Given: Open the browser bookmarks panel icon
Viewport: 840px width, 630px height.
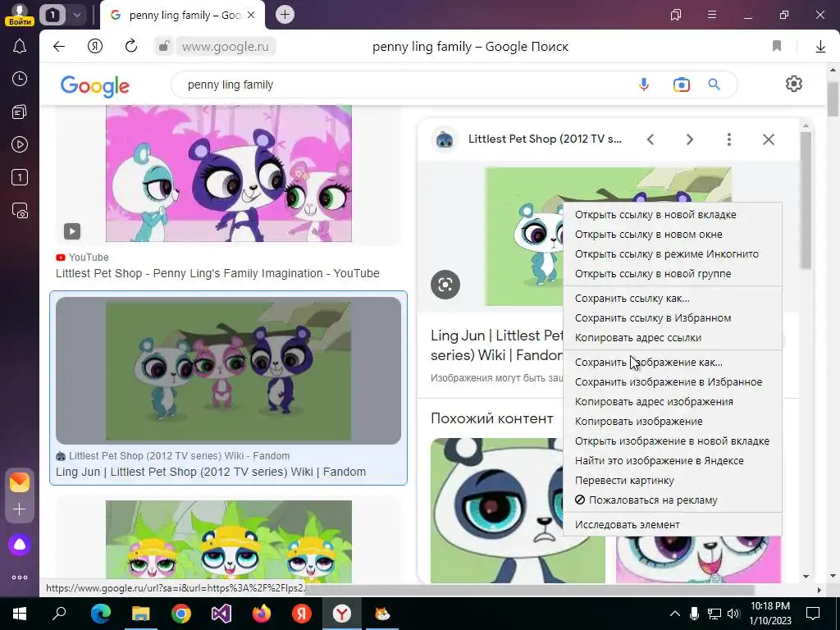Looking at the screenshot, I should (676, 15).
